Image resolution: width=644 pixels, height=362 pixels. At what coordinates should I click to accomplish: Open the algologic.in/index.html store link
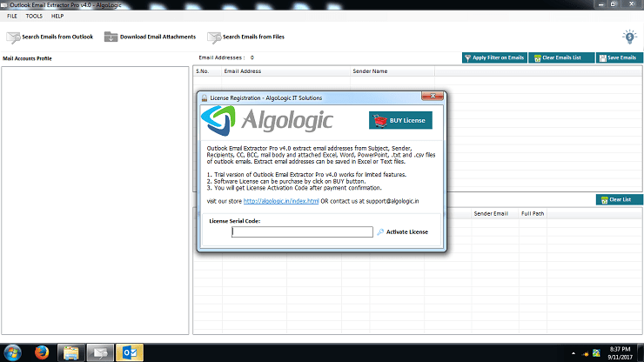coord(281,201)
